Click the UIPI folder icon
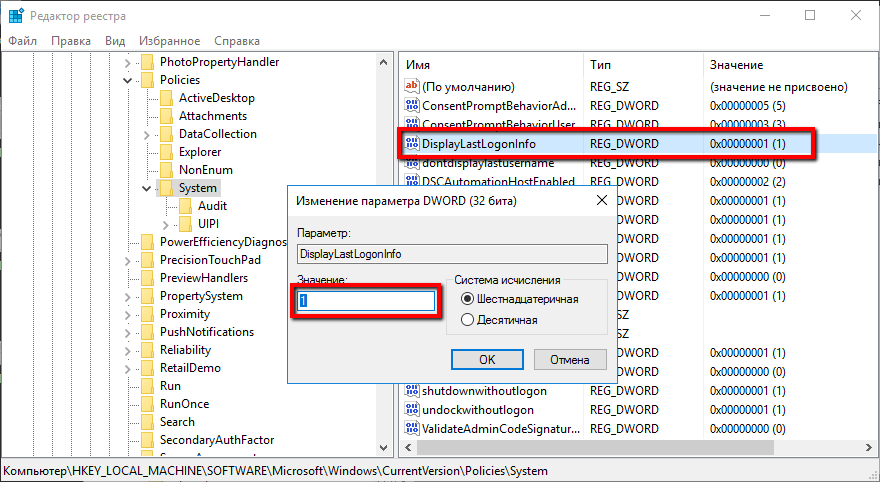The width and height of the screenshot is (880, 482). (186, 224)
